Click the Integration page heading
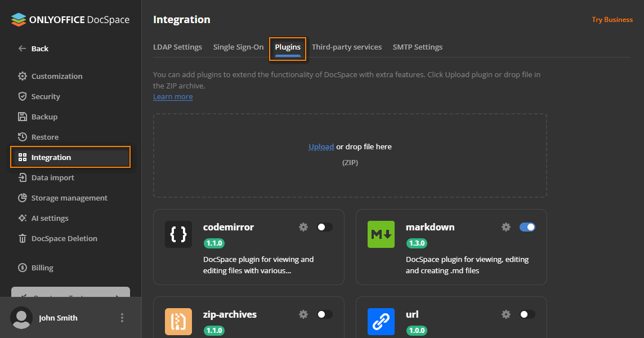Image resolution: width=644 pixels, height=338 pixels. (181, 19)
